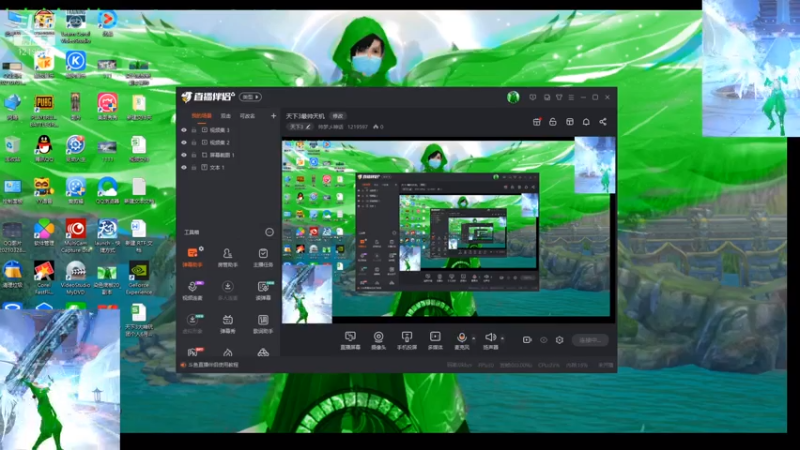Image resolution: width=800 pixels, height=450 pixels.
Task: Click the top-right game thumbnail in preview
Action: click(x=594, y=165)
